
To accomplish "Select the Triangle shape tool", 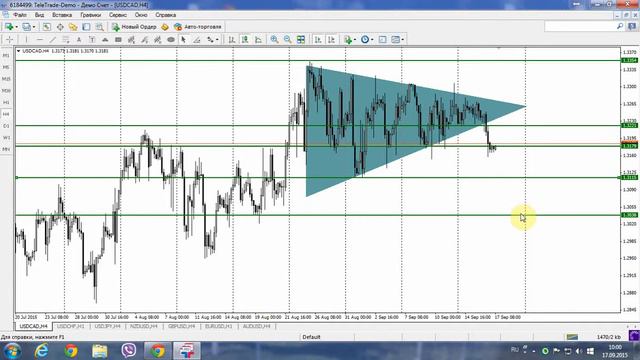I will (105, 40).
